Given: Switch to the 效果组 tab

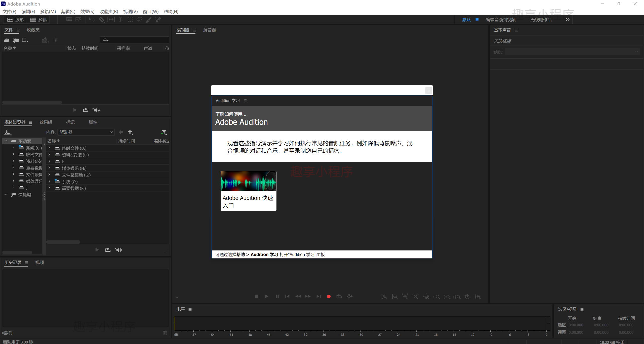Looking at the screenshot, I should (46, 122).
